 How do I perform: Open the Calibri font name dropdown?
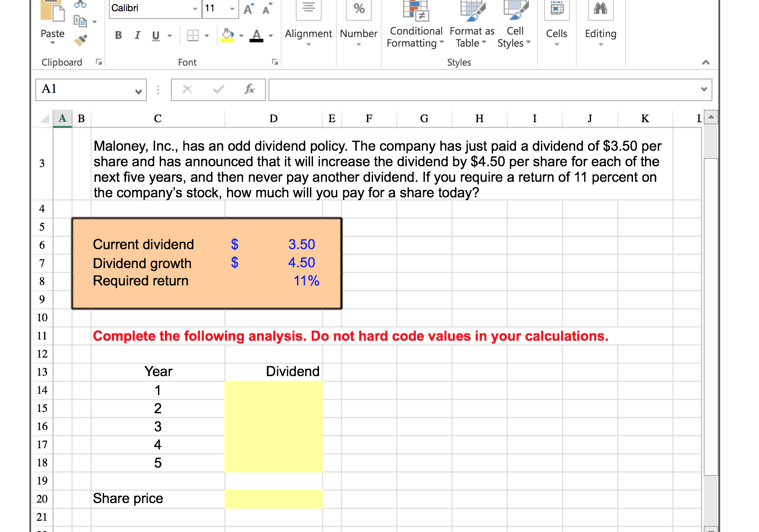[x=195, y=9]
